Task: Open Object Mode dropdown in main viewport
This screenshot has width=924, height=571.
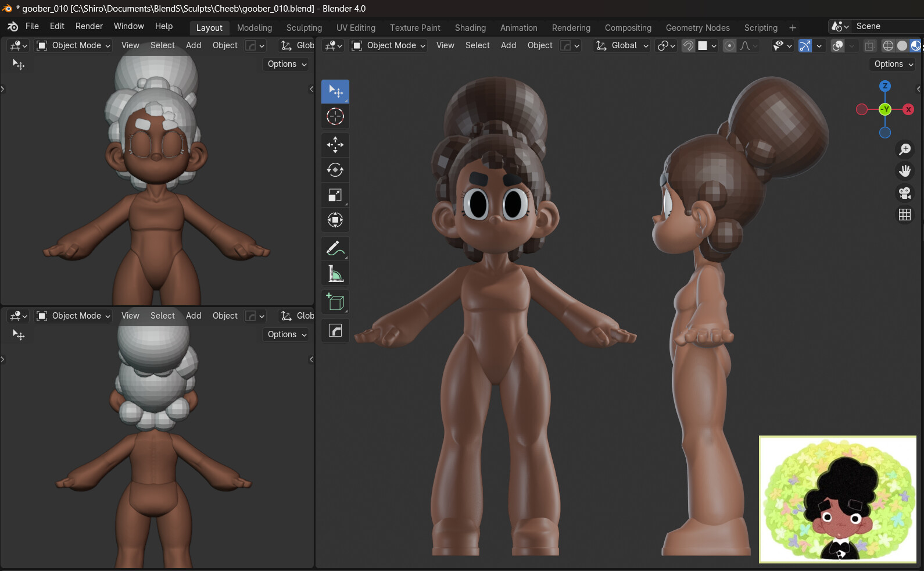Action: (x=389, y=45)
